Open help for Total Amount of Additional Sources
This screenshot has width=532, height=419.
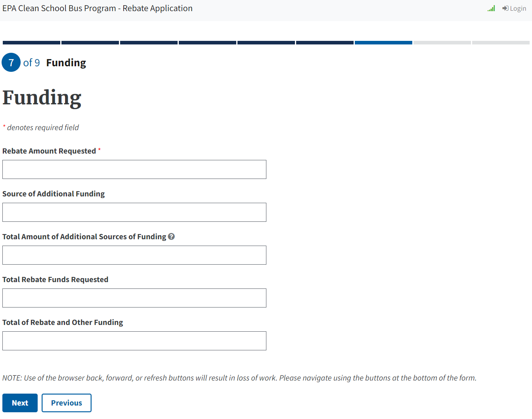(x=171, y=236)
